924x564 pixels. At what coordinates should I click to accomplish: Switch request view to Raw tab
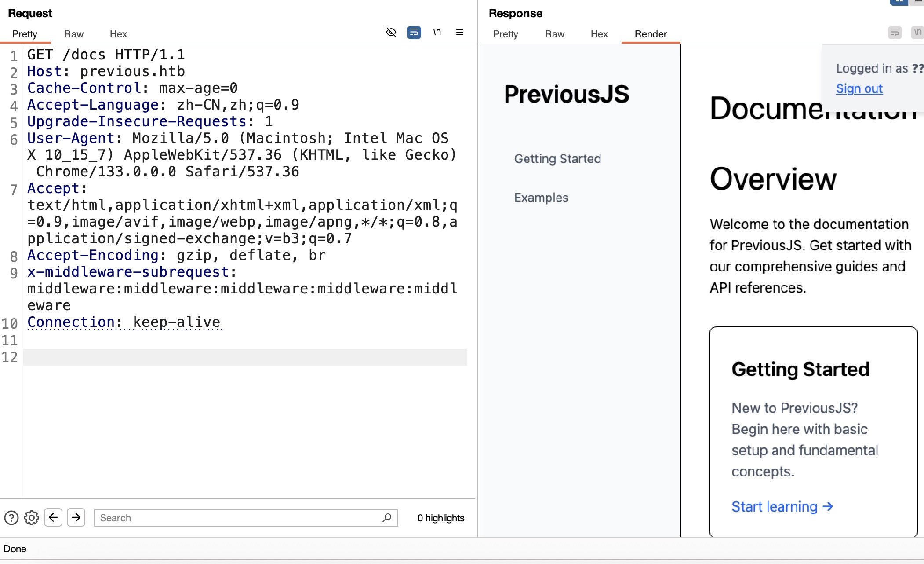tap(73, 34)
